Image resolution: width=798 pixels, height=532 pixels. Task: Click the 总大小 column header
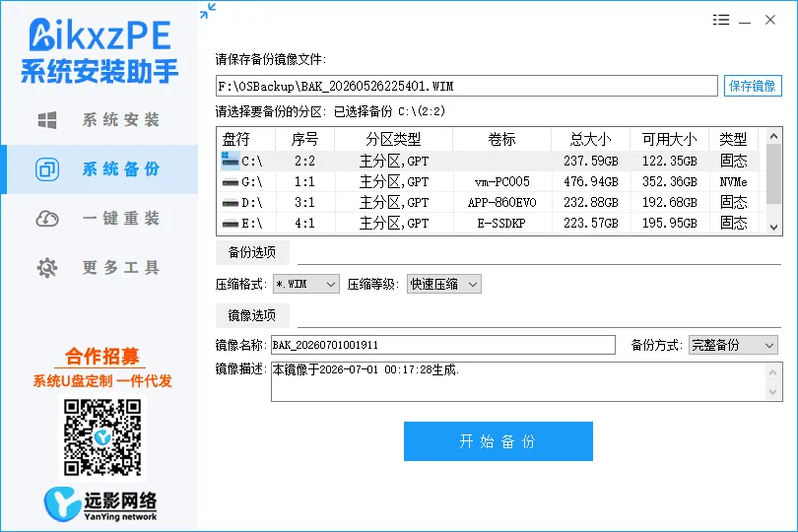pos(590,139)
